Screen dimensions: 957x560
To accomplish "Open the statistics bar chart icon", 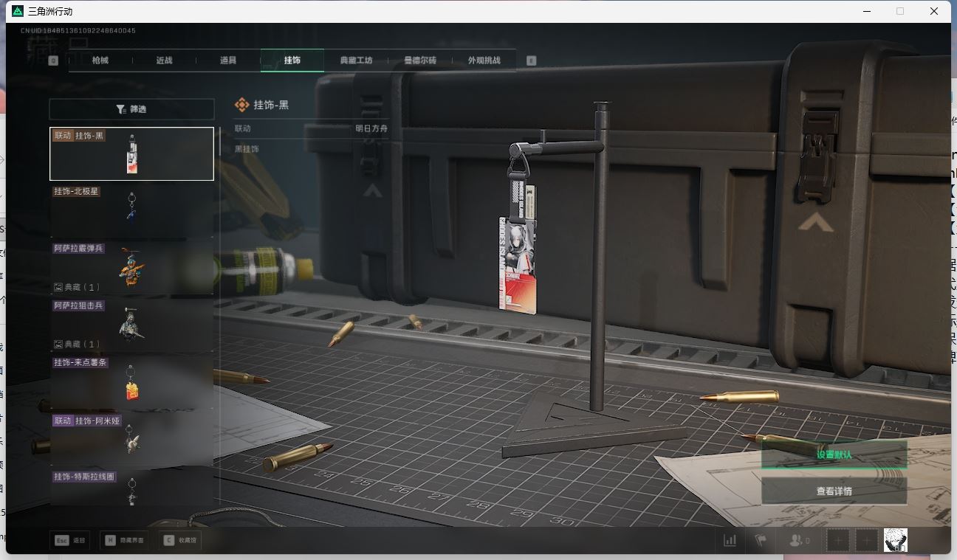I will (730, 541).
